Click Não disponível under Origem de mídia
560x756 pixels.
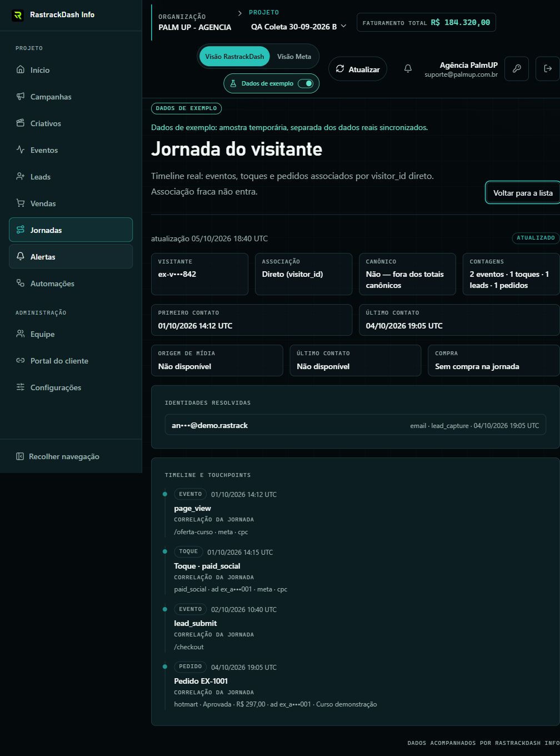coord(184,366)
